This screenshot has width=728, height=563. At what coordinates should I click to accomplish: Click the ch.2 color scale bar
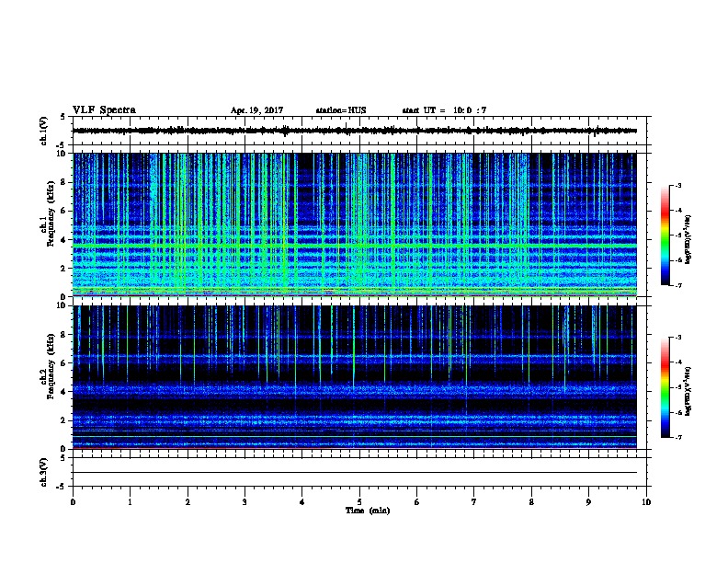pos(665,387)
